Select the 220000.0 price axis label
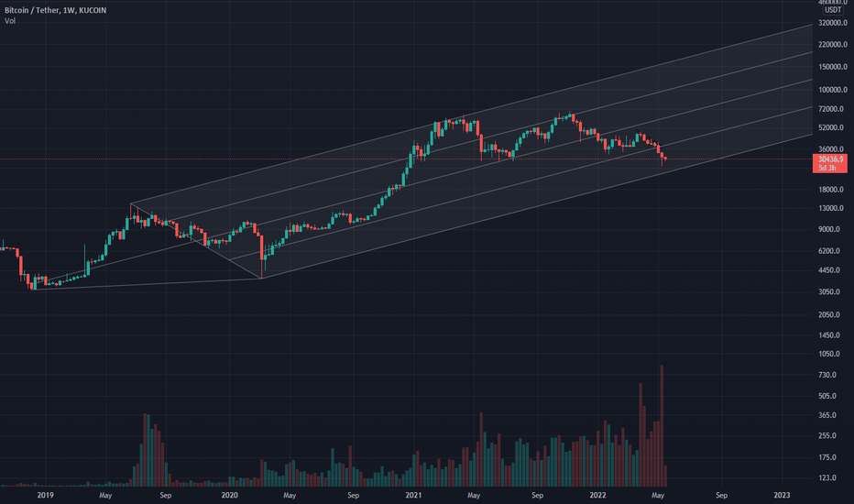Viewport: 854px width, 504px height. (833, 45)
